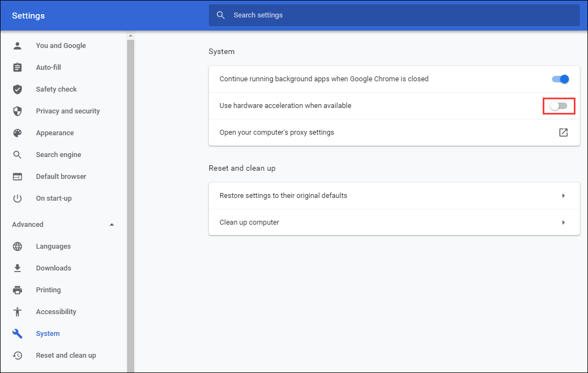Go to Reset and clean up
The image size is (588, 373).
[65, 356]
